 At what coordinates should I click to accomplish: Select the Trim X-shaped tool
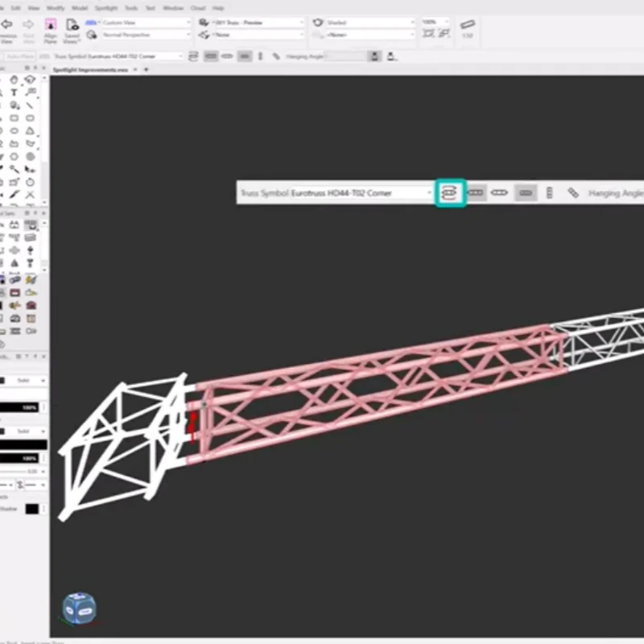tap(30, 195)
